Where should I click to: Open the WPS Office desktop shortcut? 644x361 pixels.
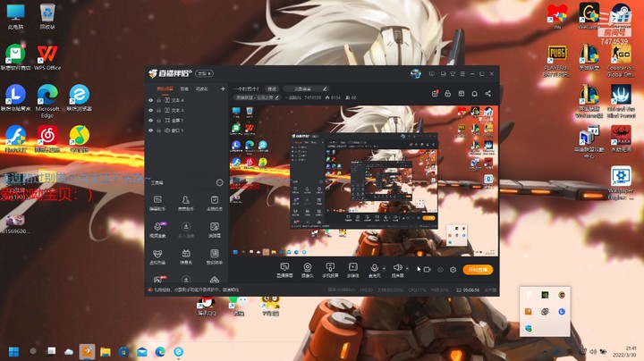(x=47, y=57)
